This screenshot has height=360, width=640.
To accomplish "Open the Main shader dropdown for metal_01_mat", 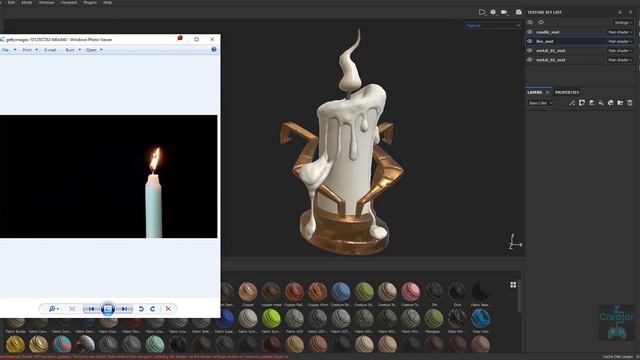I will pos(620,51).
